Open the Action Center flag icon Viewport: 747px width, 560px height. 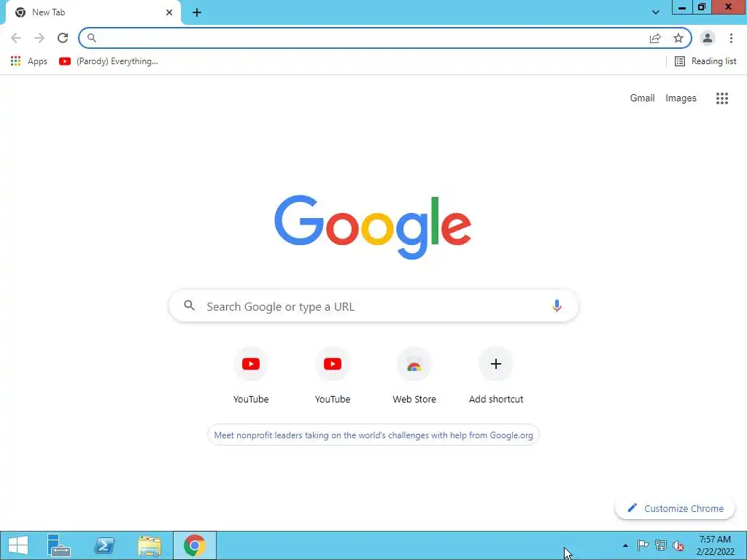click(x=643, y=545)
